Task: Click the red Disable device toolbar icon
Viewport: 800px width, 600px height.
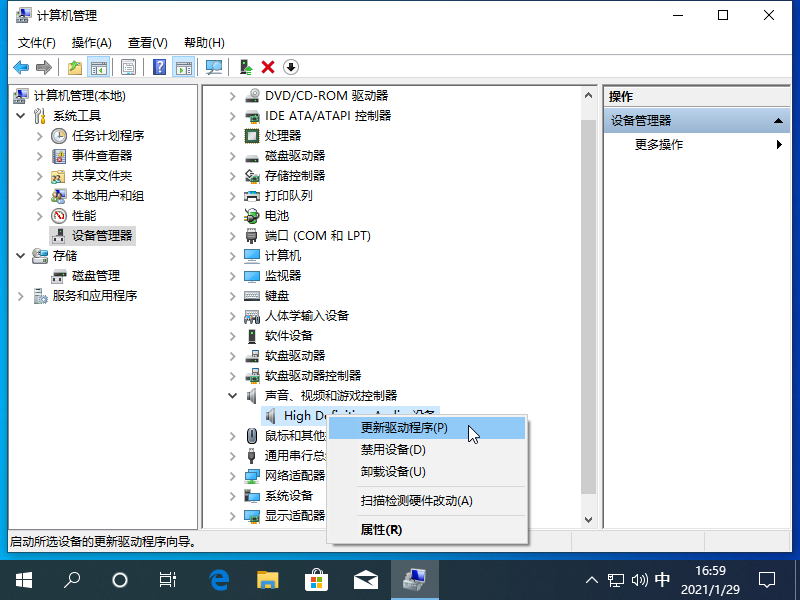Action: (267, 66)
